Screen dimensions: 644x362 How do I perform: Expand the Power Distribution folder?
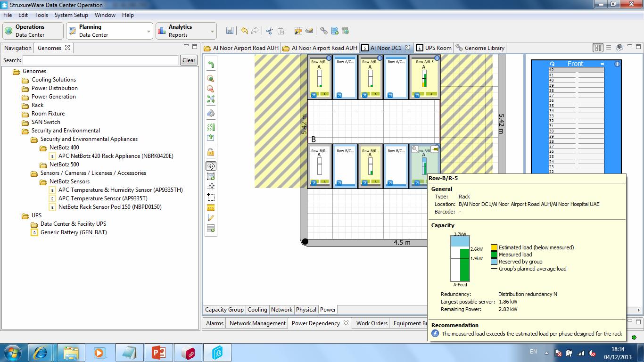[25, 88]
